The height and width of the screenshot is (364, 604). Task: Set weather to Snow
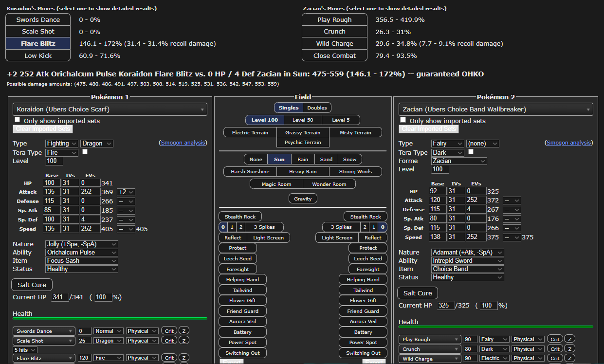(349, 159)
